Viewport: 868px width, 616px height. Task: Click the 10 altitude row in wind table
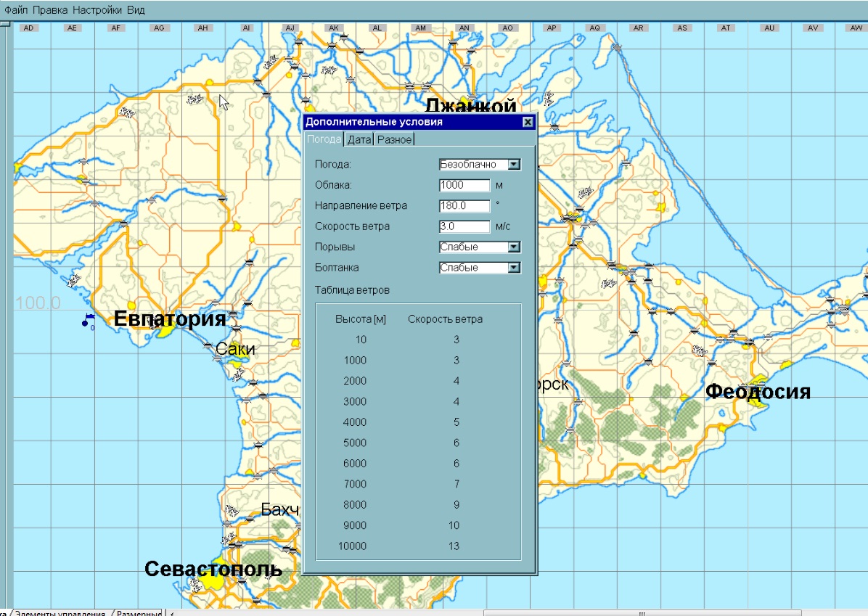[361, 340]
